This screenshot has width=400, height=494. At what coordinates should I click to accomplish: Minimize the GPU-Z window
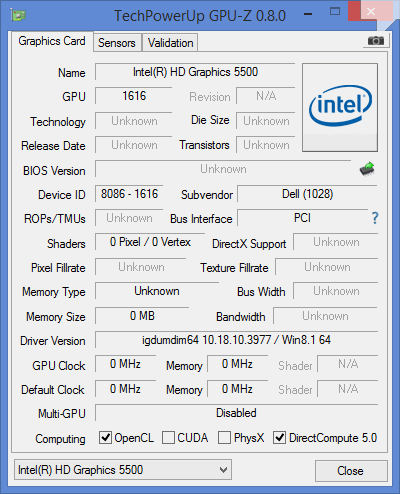(308, 14)
